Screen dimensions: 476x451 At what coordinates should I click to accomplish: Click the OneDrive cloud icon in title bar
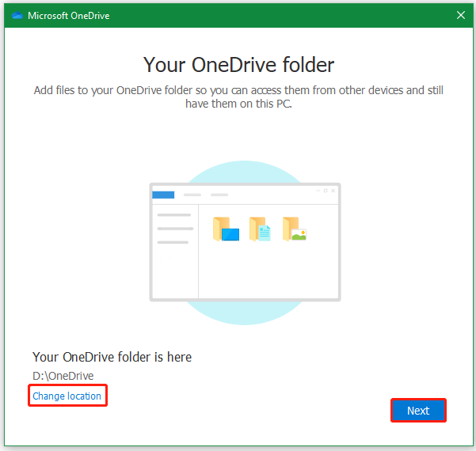[x=17, y=15]
